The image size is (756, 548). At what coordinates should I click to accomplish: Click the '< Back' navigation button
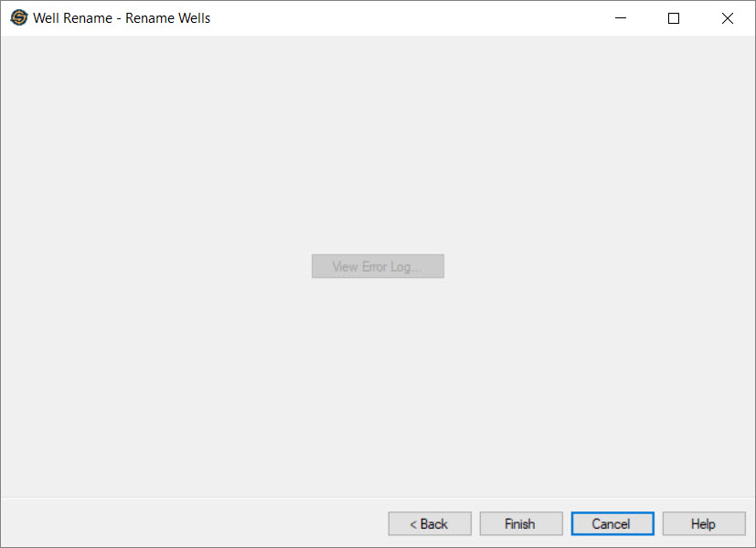click(430, 524)
